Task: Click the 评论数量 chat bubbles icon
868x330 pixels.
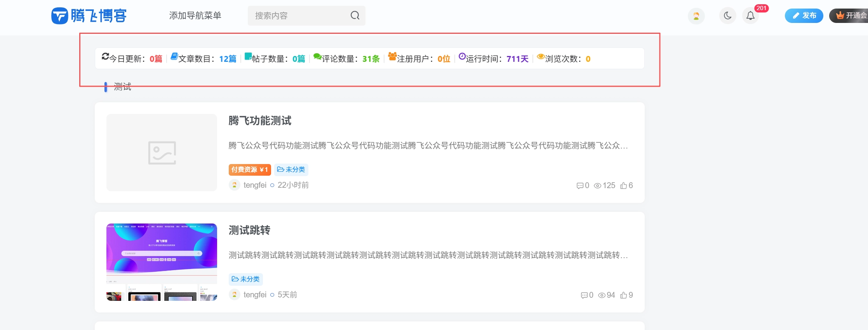Action: click(x=318, y=57)
